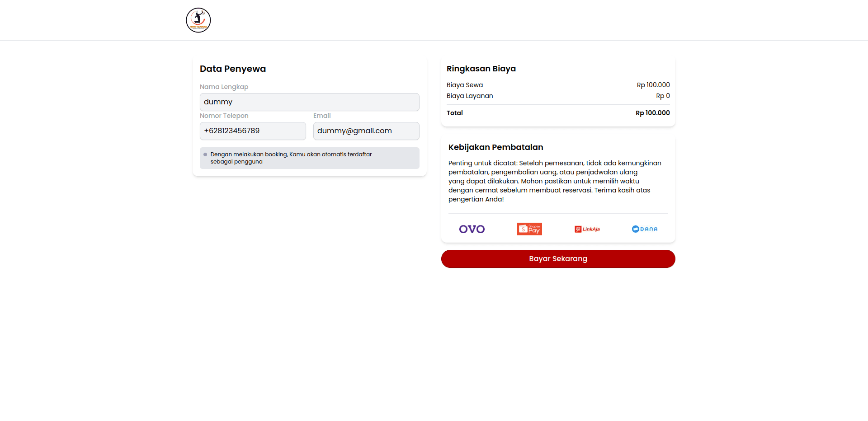Click the Kebijakan Pembatalan heading
The image size is (868, 421).
point(495,147)
